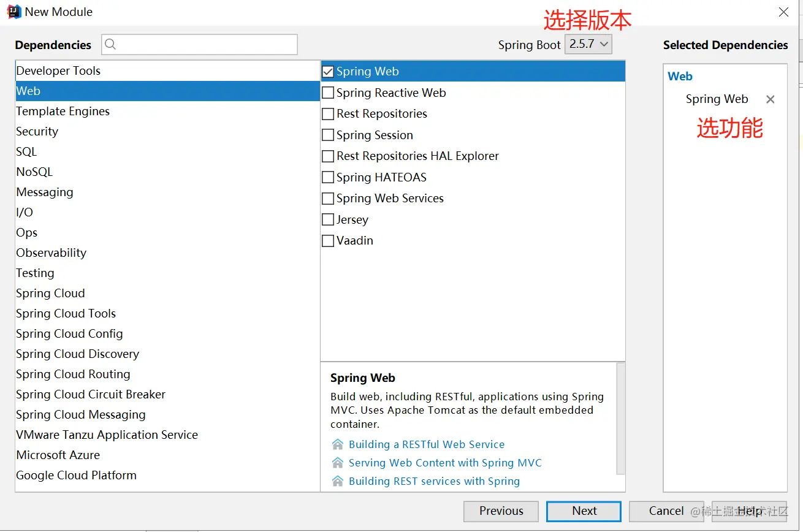Select VMware Tanzu Application Service category
This screenshot has height=532, width=803.
click(167, 435)
